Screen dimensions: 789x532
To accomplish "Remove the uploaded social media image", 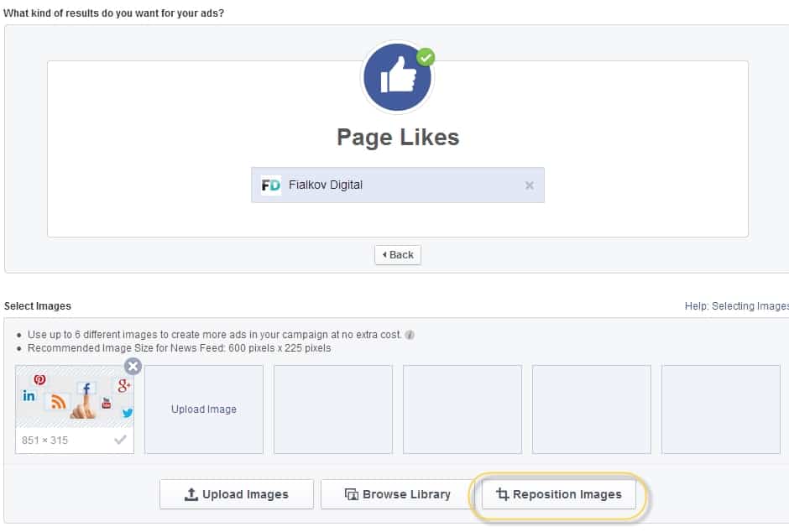I will pos(133,366).
